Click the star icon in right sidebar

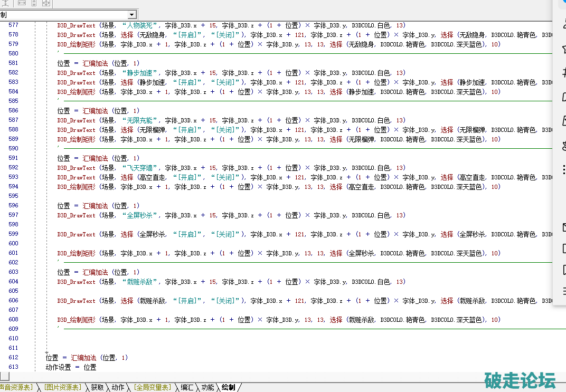coord(563,49)
